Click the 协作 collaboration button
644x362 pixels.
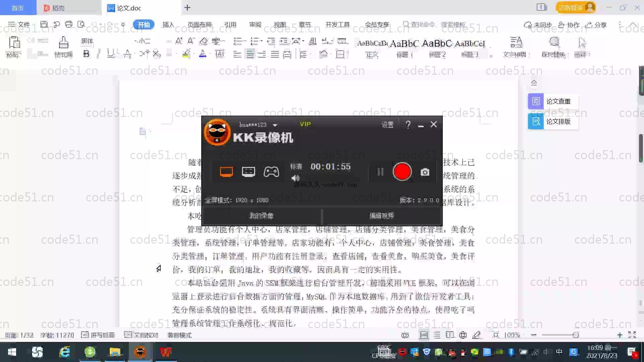pos(569,25)
